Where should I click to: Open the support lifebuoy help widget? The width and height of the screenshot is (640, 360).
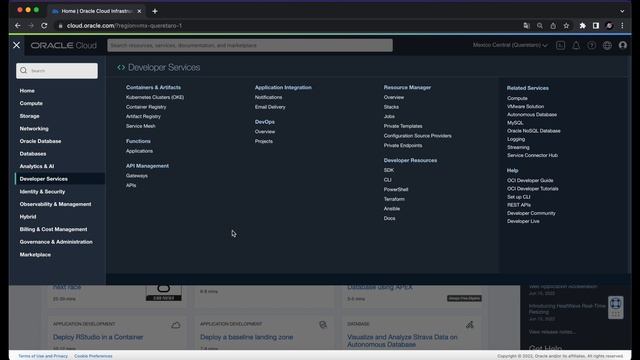click(x=616, y=307)
